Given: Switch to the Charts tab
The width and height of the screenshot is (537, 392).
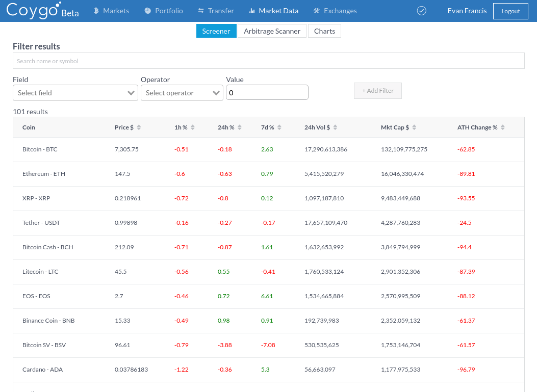Looking at the screenshot, I should pyautogui.click(x=324, y=31).
